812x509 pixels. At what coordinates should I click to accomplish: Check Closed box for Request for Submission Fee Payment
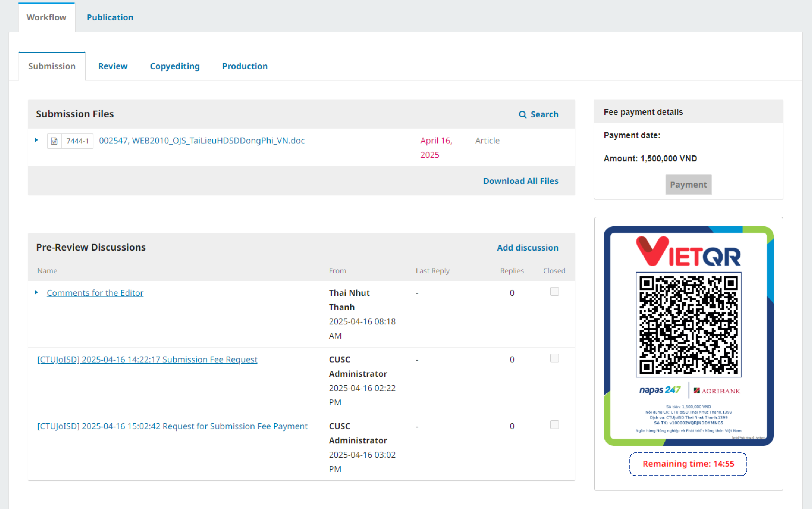554,425
